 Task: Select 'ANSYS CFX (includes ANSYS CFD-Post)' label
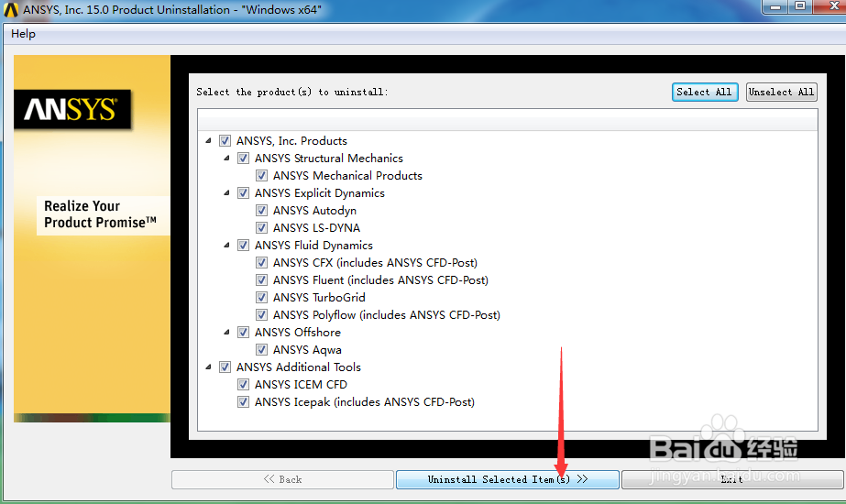pos(375,263)
